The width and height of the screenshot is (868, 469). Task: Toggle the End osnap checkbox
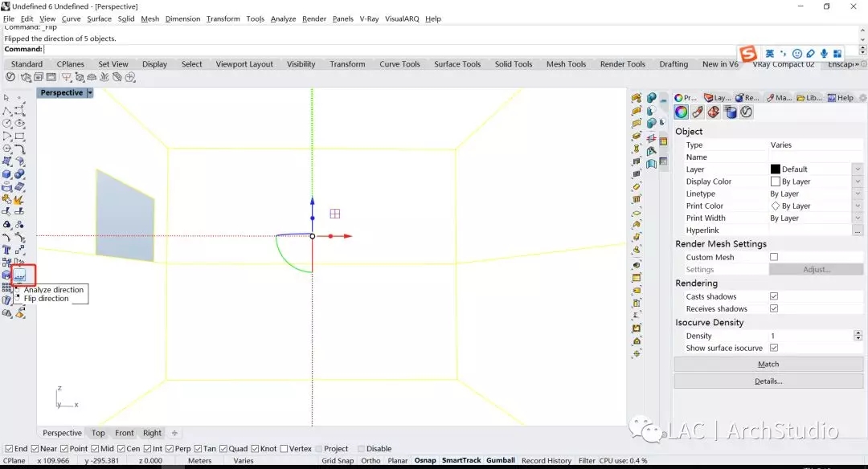click(9, 449)
